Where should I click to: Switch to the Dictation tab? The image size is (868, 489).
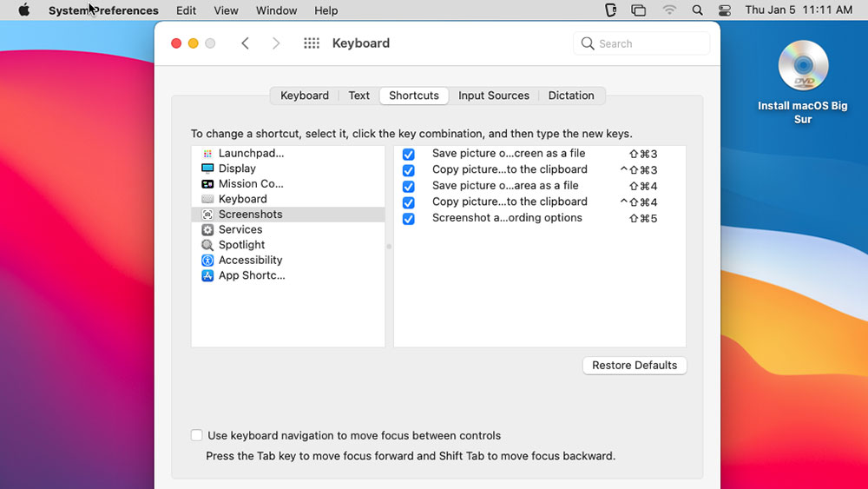[x=571, y=96]
